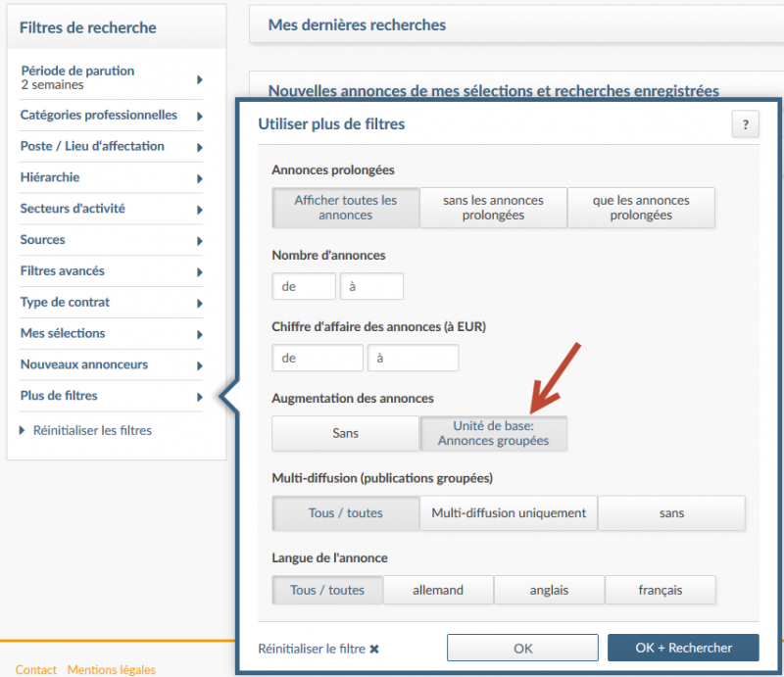Click the OK + Rechercher button

click(684, 648)
